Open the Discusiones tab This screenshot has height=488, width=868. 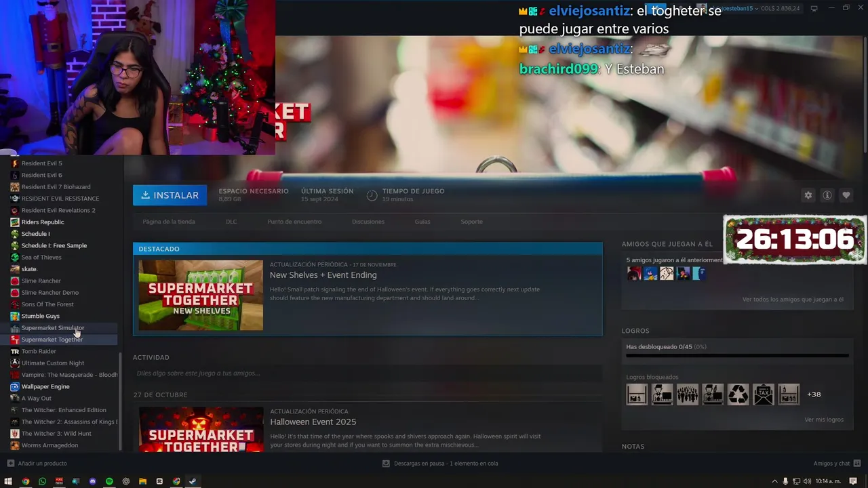[x=368, y=222]
